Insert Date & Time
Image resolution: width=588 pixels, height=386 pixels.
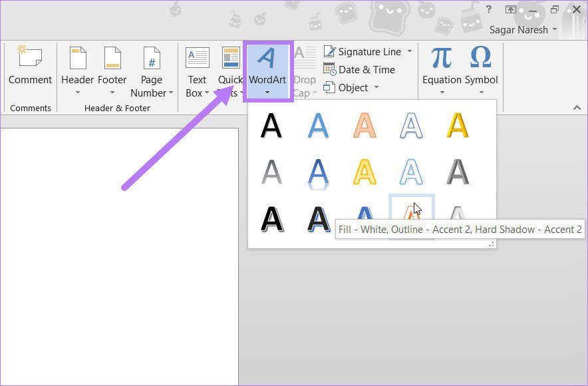coord(359,69)
